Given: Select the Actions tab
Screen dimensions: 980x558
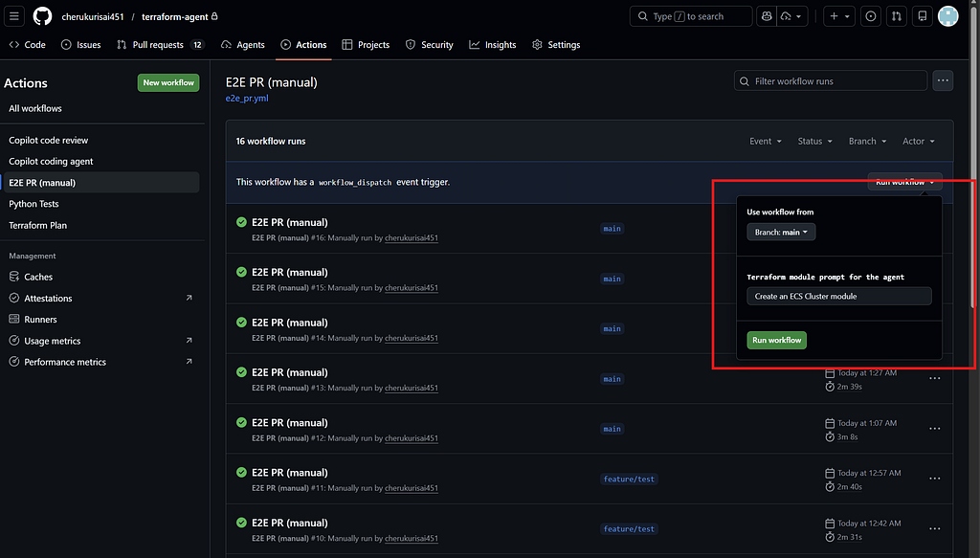Looking at the screenshot, I should point(303,45).
